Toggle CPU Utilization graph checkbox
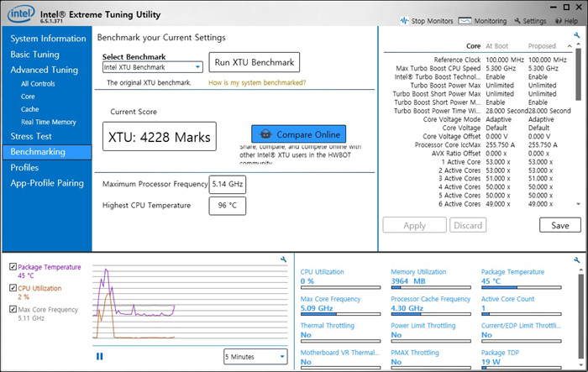This screenshot has height=372, width=588. click(13, 288)
